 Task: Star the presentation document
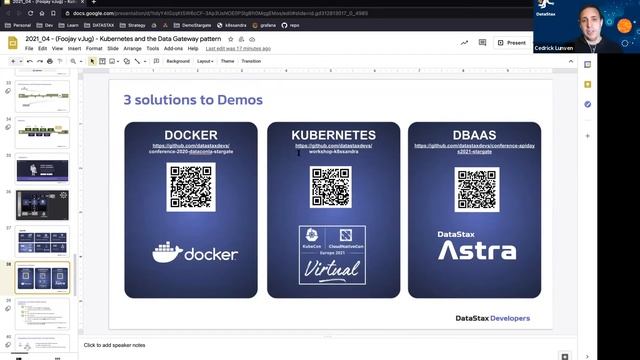[x=231, y=39]
